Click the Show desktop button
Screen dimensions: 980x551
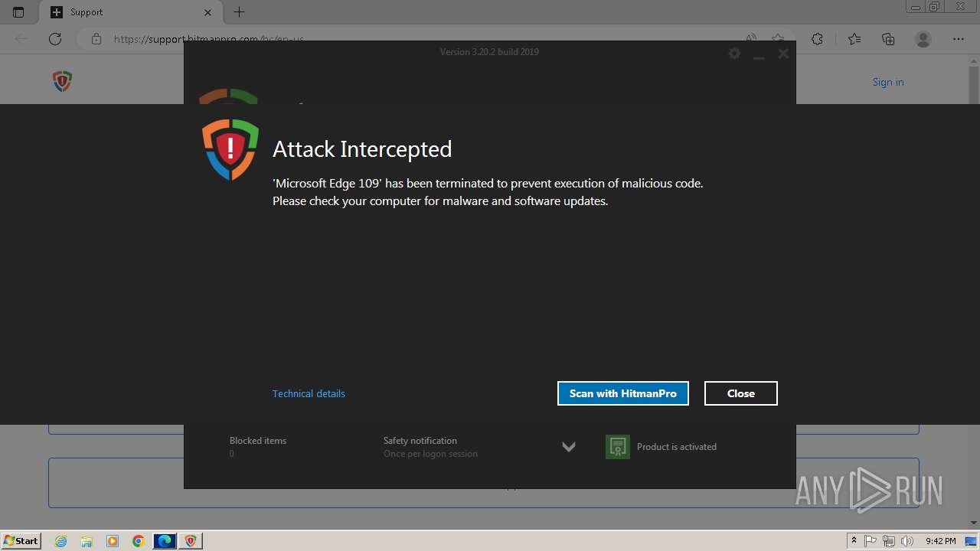click(972, 541)
